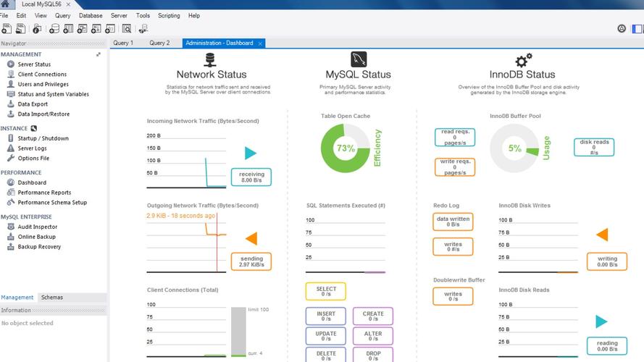Open Server Logs
The height and width of the screenshot is (362, 644).
tap(32, 148)
